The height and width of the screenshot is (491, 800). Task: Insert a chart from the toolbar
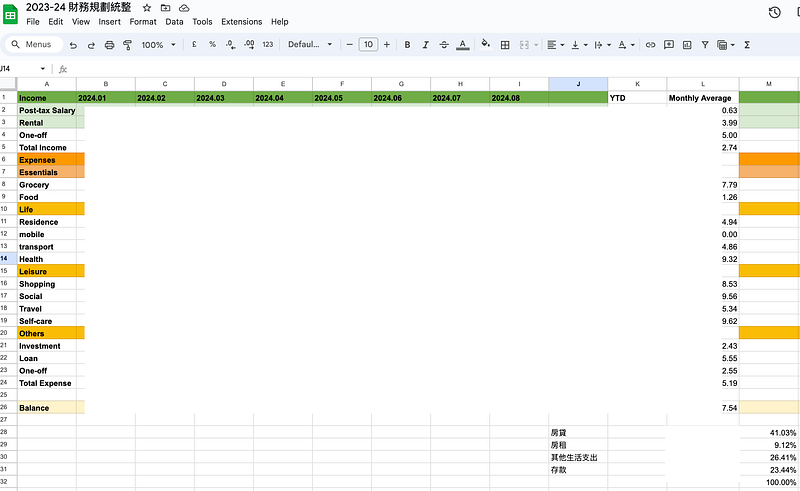[x=687, y=45]
